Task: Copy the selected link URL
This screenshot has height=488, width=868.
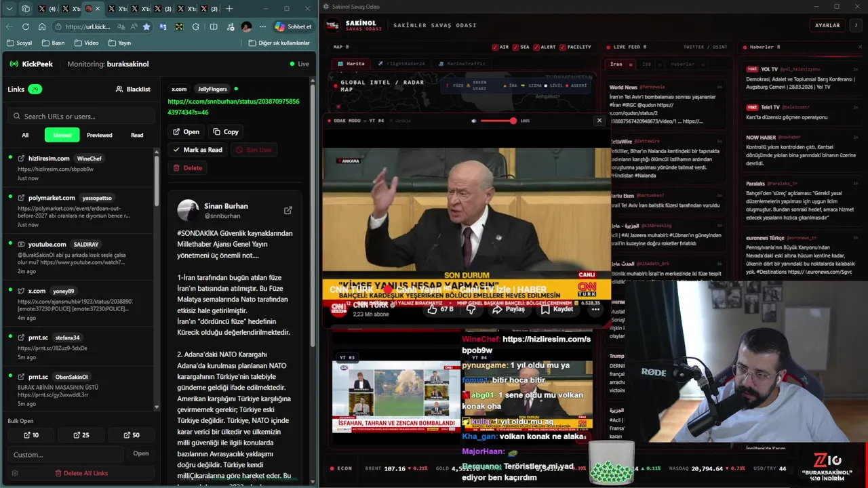Action: (225, 131)
